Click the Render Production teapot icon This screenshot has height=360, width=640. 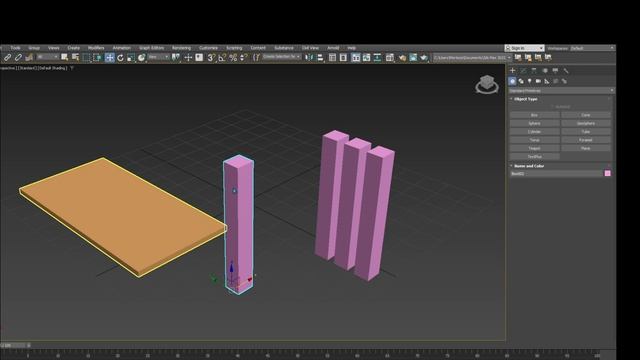tap(424, 58)
